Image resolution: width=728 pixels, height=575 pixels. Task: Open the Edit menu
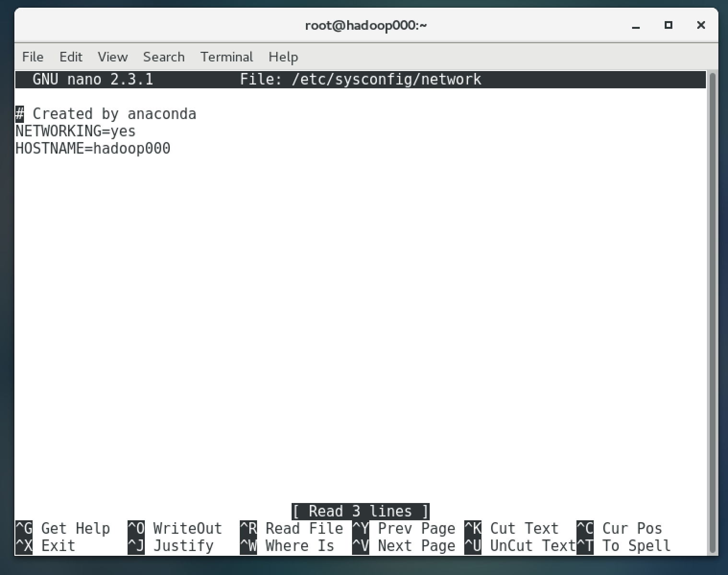[70, 57]
